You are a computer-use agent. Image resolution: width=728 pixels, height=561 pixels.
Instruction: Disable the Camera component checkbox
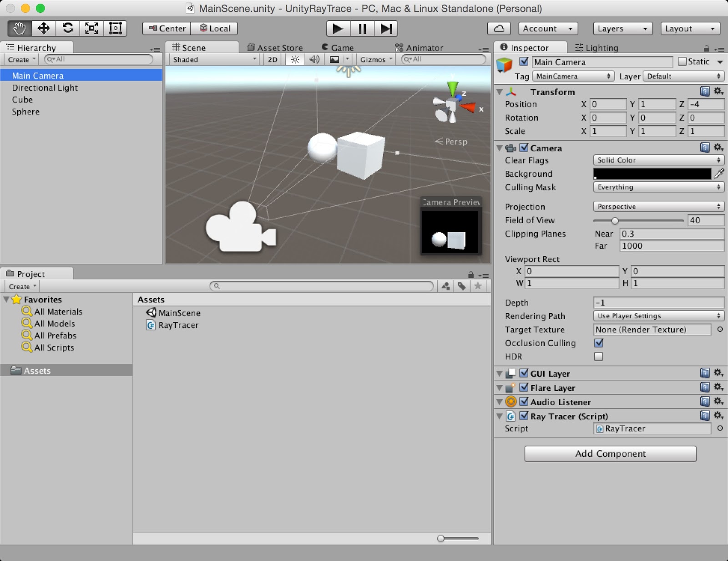(524, 148)
